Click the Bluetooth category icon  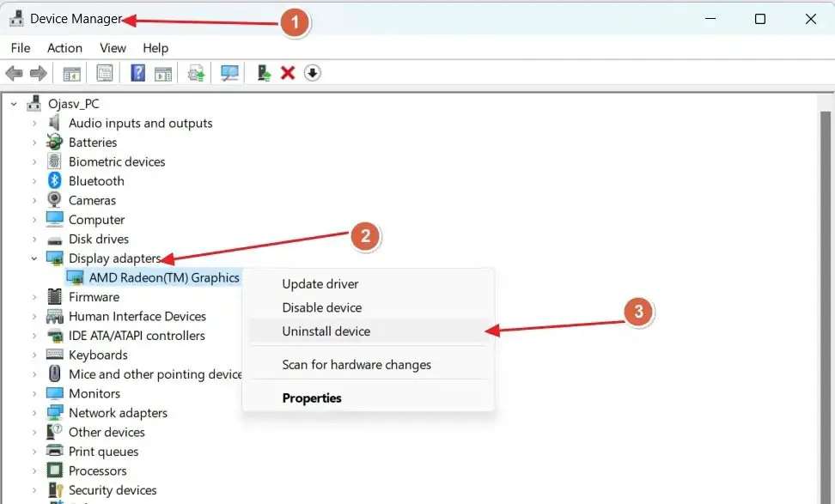[x=54, y=180]
